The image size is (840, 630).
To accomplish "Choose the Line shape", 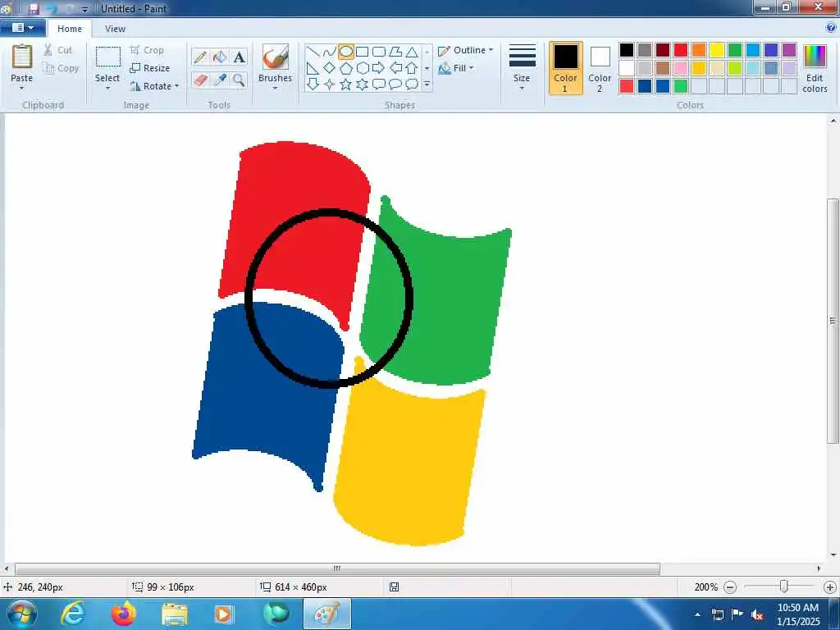I will (x=313, y=52).
